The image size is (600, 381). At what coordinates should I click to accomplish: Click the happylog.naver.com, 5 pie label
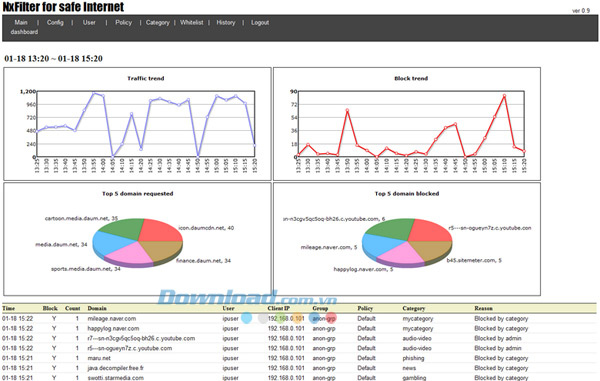(363, 269)
